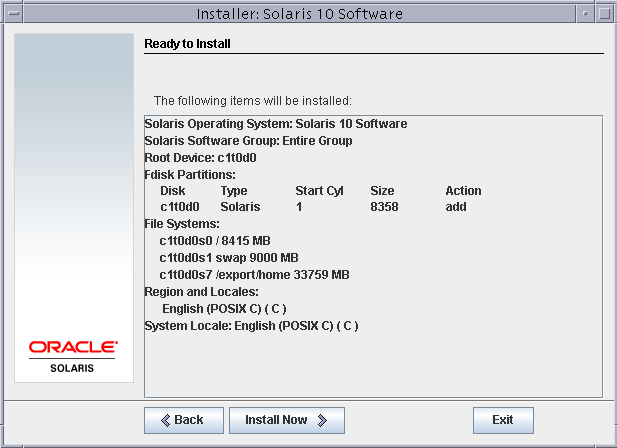Select the 'c1t0d0s1 swap 9000 MB' entry
The height and width of the screenshot is (448, 617).
pyautogui.click(x=229, y=258)
